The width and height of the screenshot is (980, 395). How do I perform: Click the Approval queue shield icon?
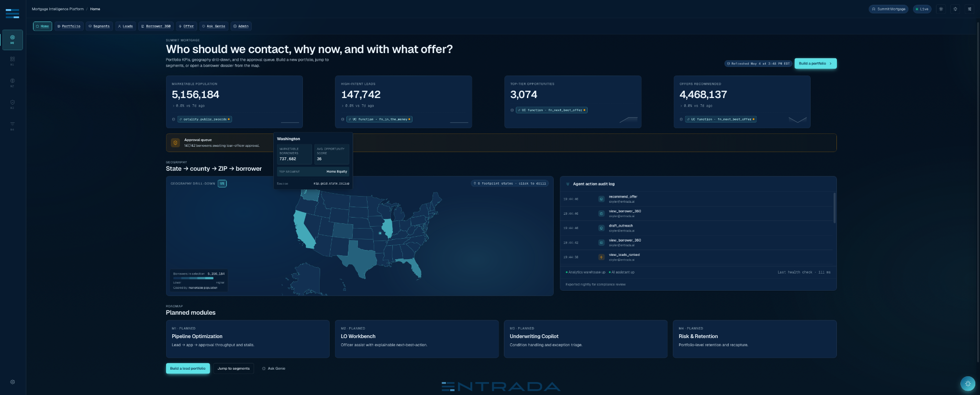pyautogui.click(x=175, y=143)
